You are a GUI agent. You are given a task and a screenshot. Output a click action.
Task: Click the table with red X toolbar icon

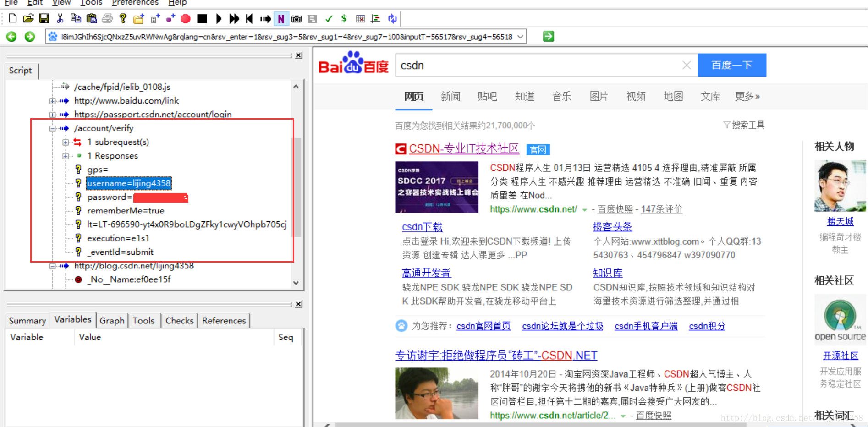[x=360, y=18]
